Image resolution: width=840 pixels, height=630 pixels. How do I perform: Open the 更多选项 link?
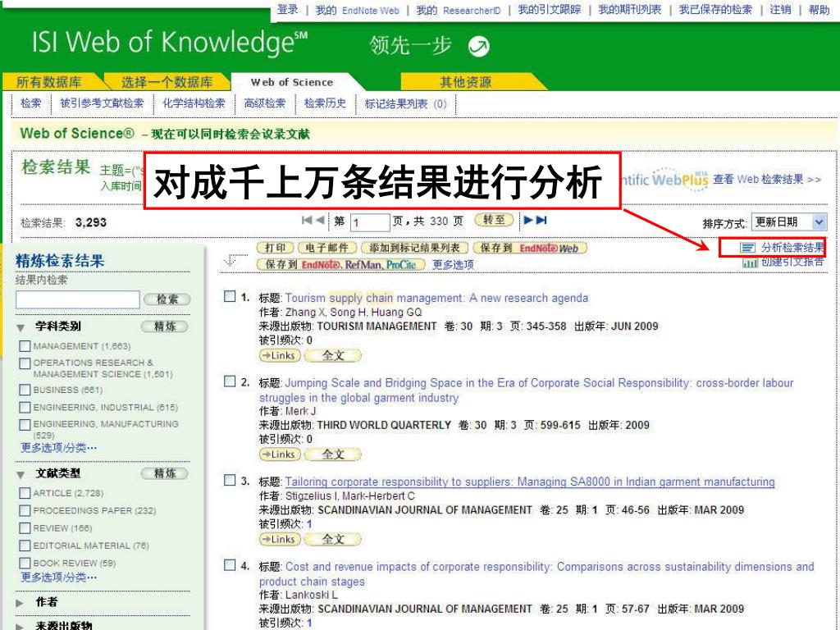[x=453, y=265]
